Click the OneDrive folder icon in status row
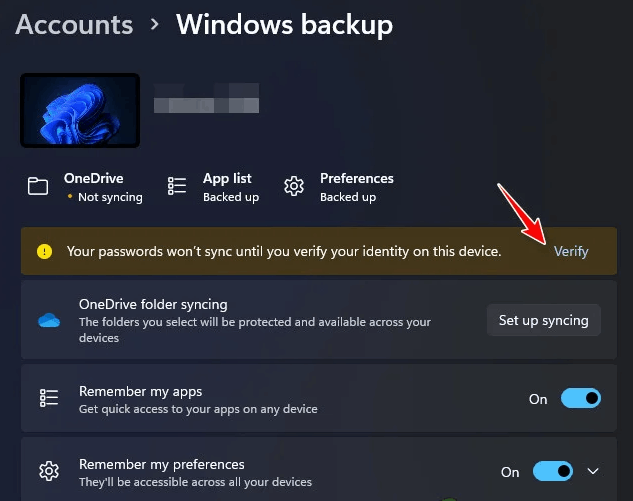Viewport: 633px width, 501px height. (38, 186)
